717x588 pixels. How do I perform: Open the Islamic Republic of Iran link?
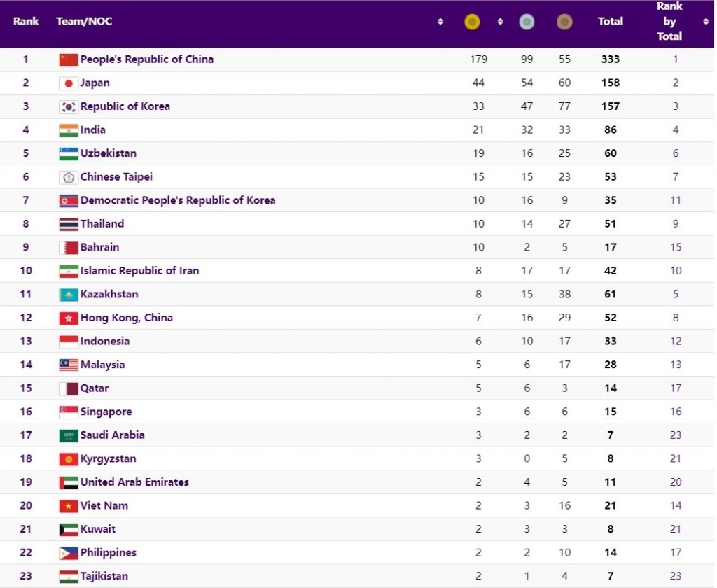pyautogui.click(x=139, y=271)
